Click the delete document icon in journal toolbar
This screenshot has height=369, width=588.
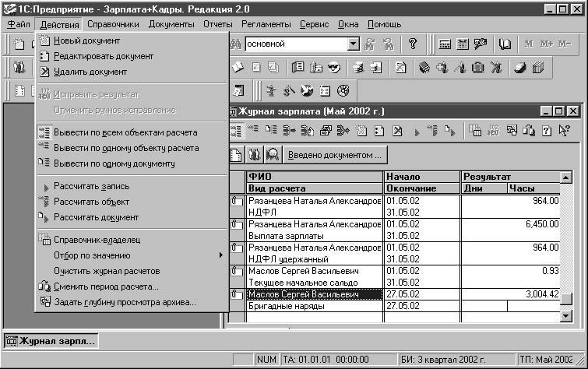(397, 131)
